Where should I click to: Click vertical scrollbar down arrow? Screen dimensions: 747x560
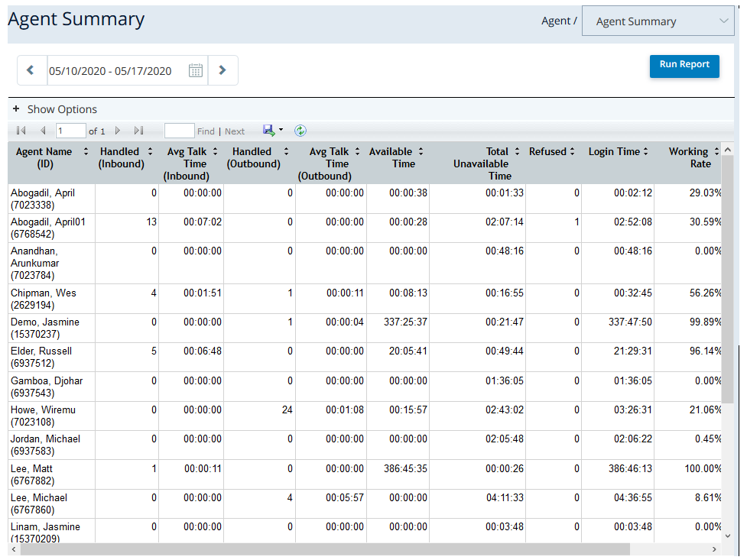[727, 536]
